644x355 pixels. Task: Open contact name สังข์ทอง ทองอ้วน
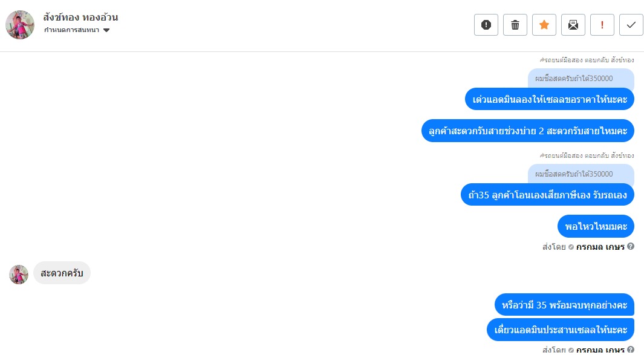coord(80,18)
